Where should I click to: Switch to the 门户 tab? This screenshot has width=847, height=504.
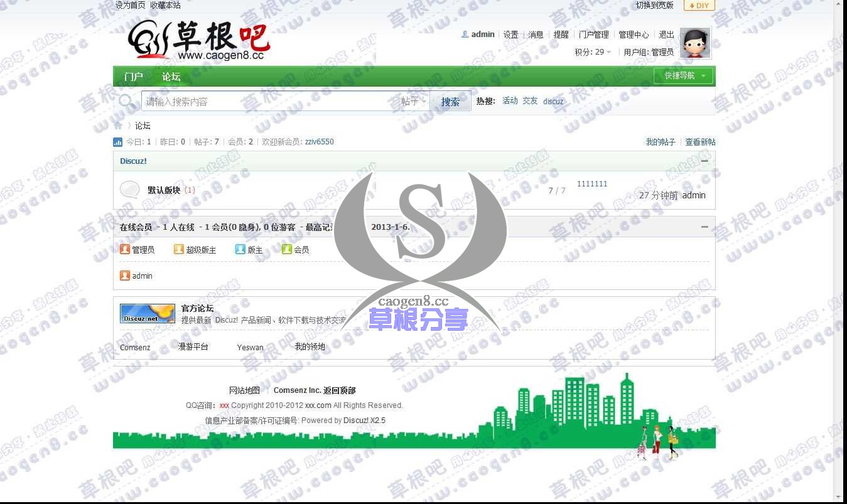pos(132,77)
